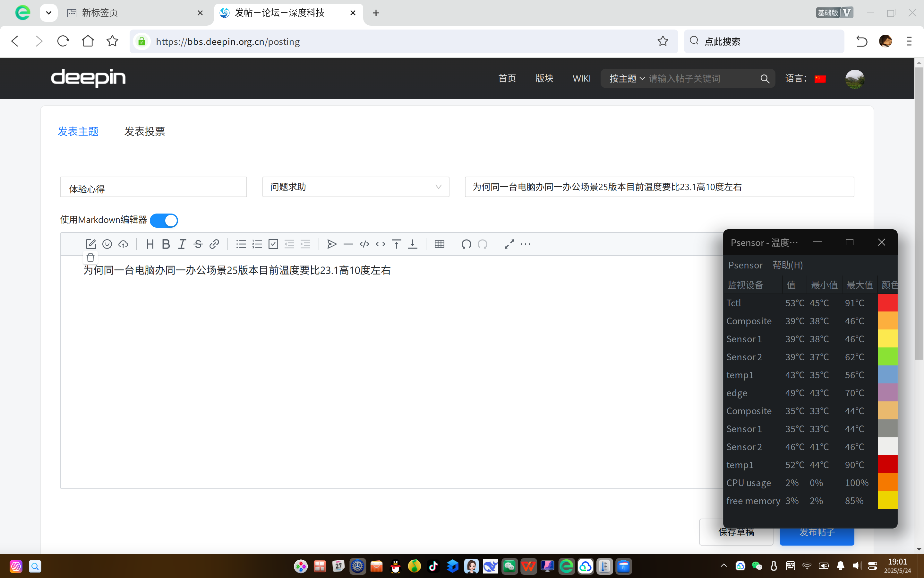Expand the 按主题 search type dropdown
The image size is (924, 578).
(x=627, y=78)
